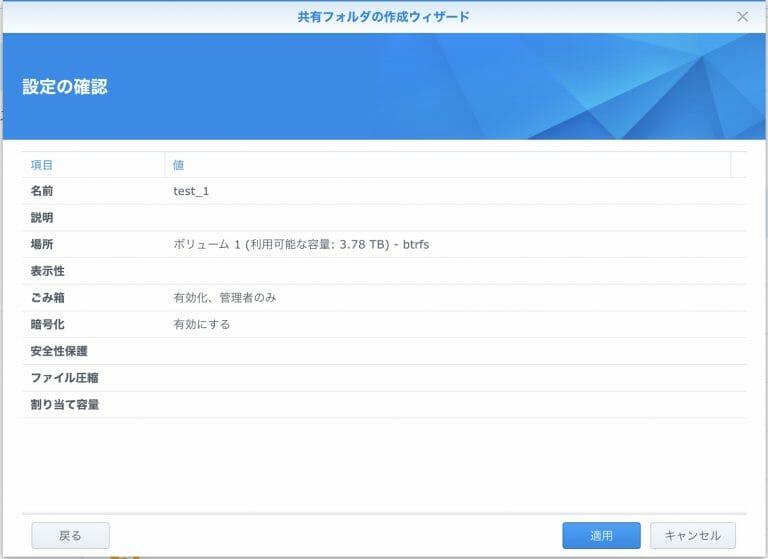
Task: Click the 値 column header
Action: [178, 165]
